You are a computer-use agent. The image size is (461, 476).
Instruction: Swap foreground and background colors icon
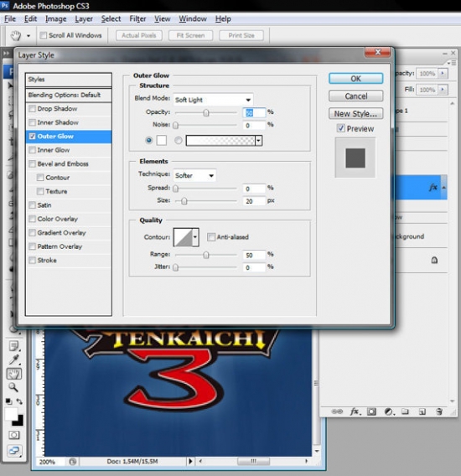point(19,401)
